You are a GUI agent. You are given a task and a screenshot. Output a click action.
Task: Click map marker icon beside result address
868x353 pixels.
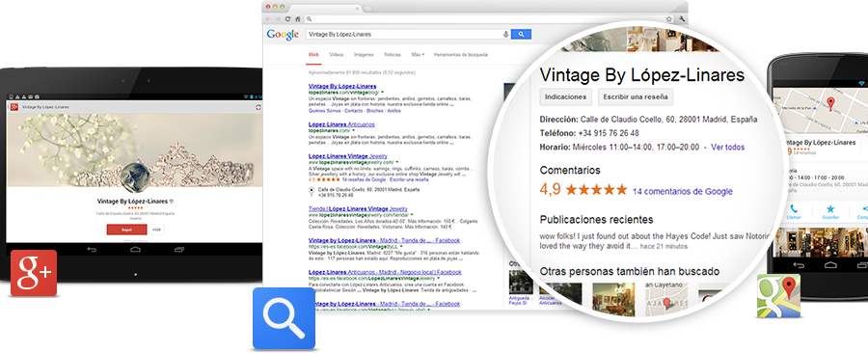312,192
